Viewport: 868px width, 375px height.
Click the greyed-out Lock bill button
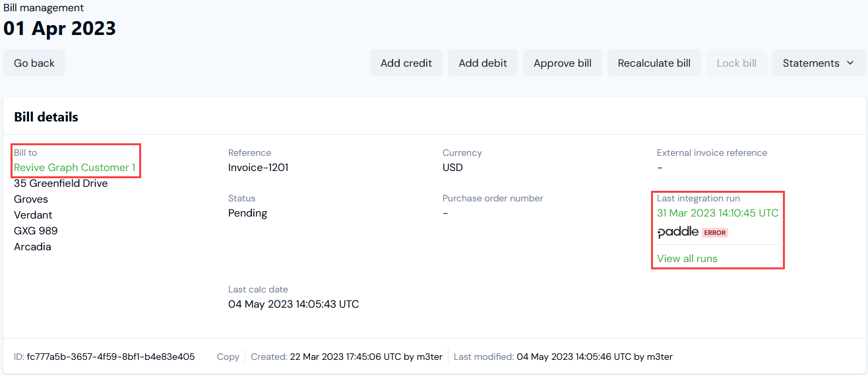737,63
